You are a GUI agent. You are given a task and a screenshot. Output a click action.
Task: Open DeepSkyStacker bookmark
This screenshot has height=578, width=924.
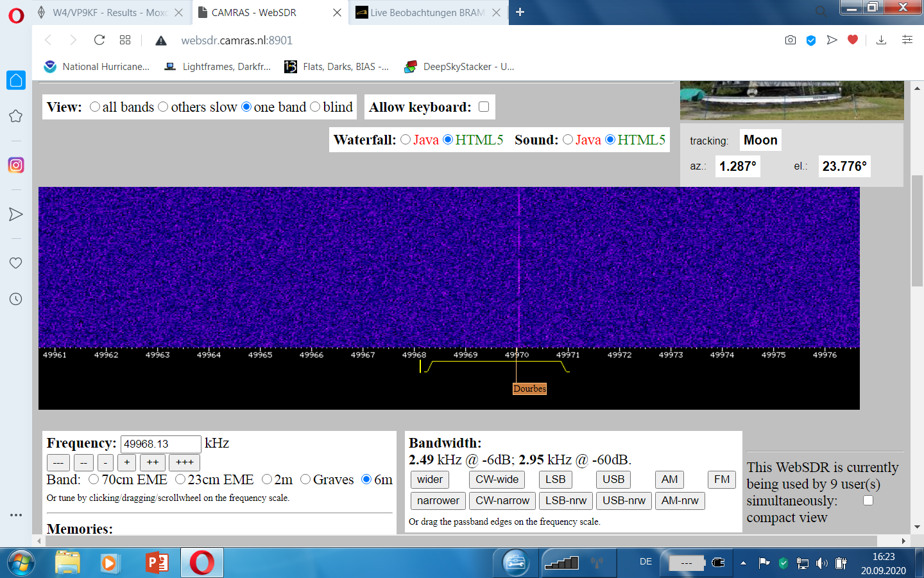point(459,67)
